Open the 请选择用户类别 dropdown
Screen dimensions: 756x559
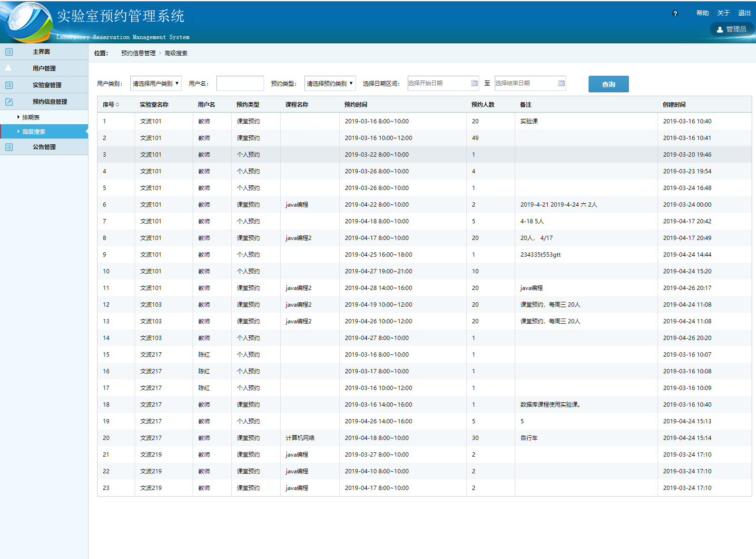tap(156, 83)
